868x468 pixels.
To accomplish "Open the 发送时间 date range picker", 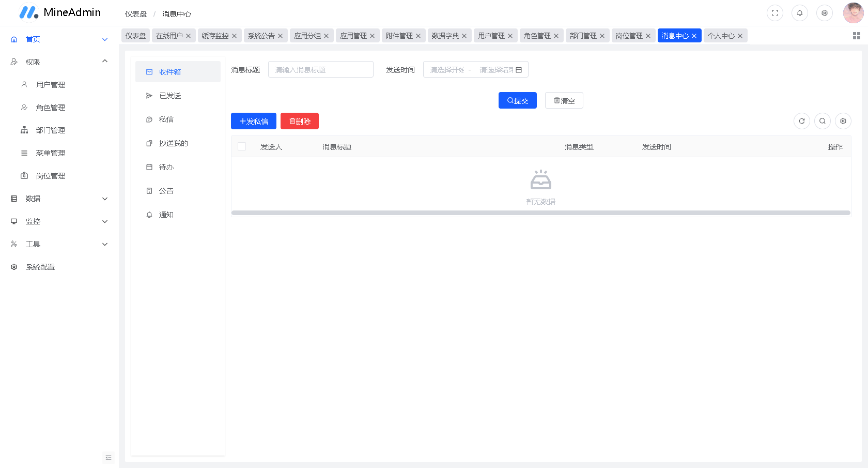I will click(x=476, y=70).
